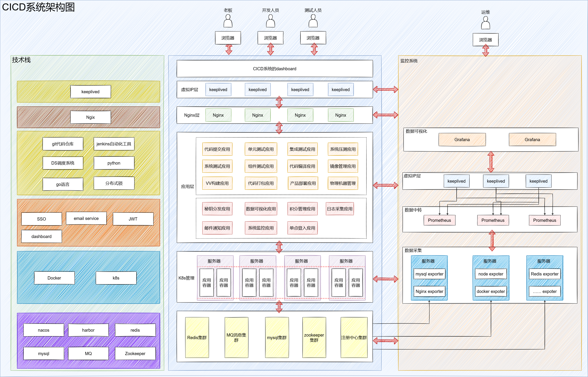Image resolution: width=588 pixels, height=377 pixels.
Task: Click the 注册中心集群 box
Action: point(354,338)
